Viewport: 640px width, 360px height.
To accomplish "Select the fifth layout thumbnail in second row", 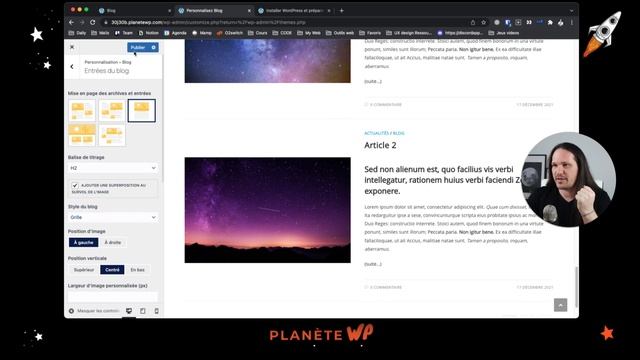I will pyautogui.click(x=112, y=135).
